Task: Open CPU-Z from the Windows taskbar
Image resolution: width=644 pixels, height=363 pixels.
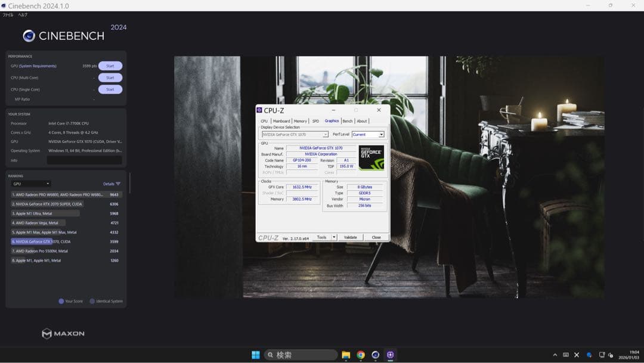Action: [391, 354]
